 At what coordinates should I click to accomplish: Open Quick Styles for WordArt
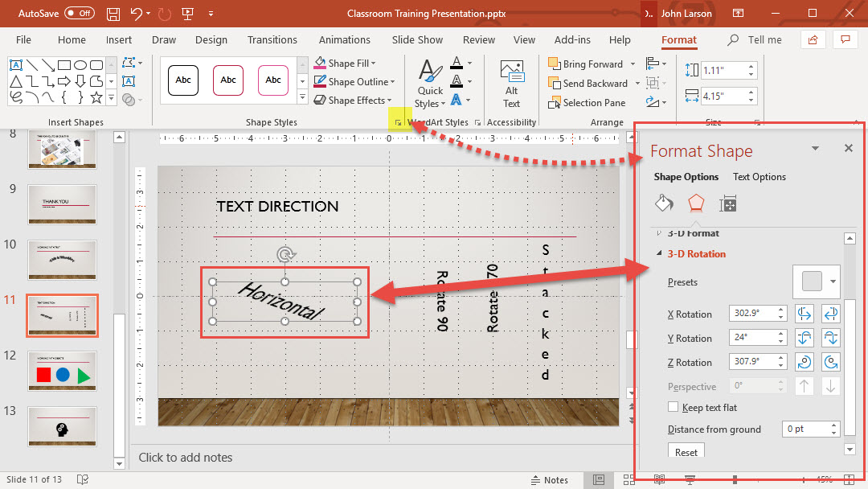(x=429, y=84)
